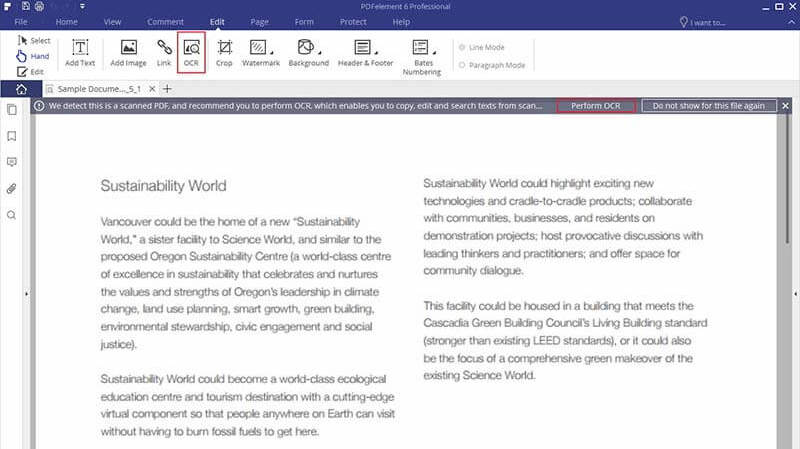Select the Edit ribbon tab
The width and height of the screenshot is (800, 449).
(x=217, y=22)
